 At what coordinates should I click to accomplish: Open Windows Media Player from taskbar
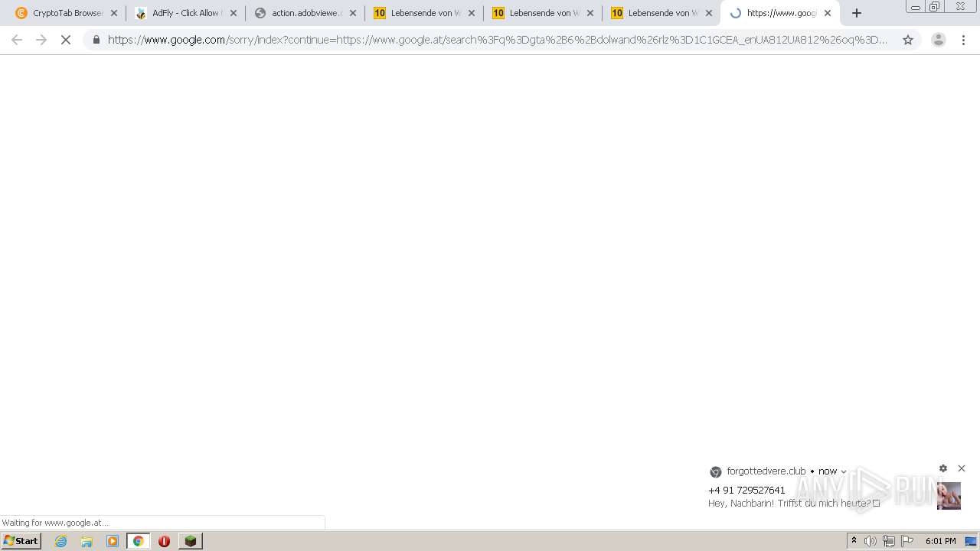click(x=113, y=541)
